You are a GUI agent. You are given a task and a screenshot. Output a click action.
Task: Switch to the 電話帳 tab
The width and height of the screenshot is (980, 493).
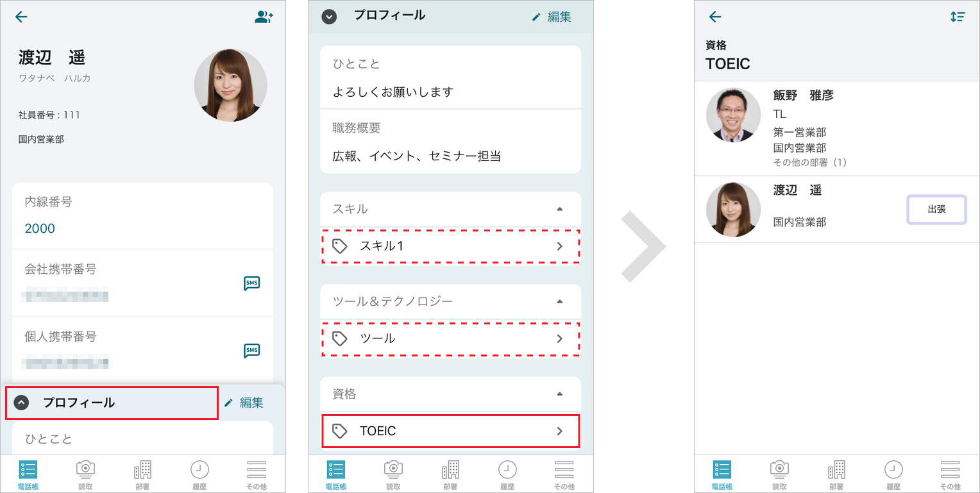pyautogui.click(x=28, y=473)
